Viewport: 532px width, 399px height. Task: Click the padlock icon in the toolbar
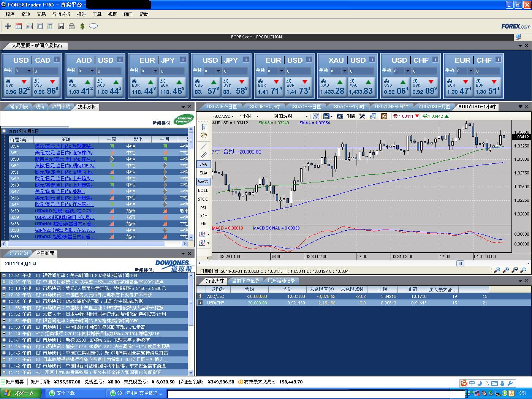click(72, 26)
